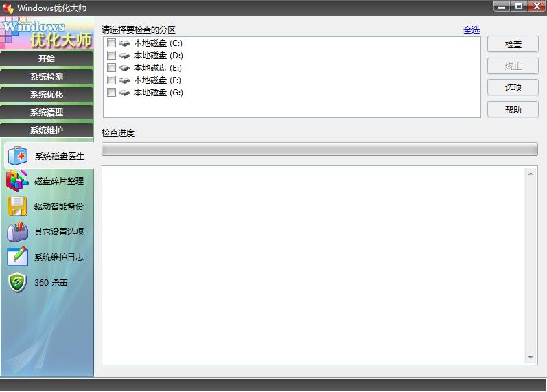Select the 本地磁盘 (C:) row text
Image resolution: width=547 pixels, height=392 pixels.
(158, 43)
